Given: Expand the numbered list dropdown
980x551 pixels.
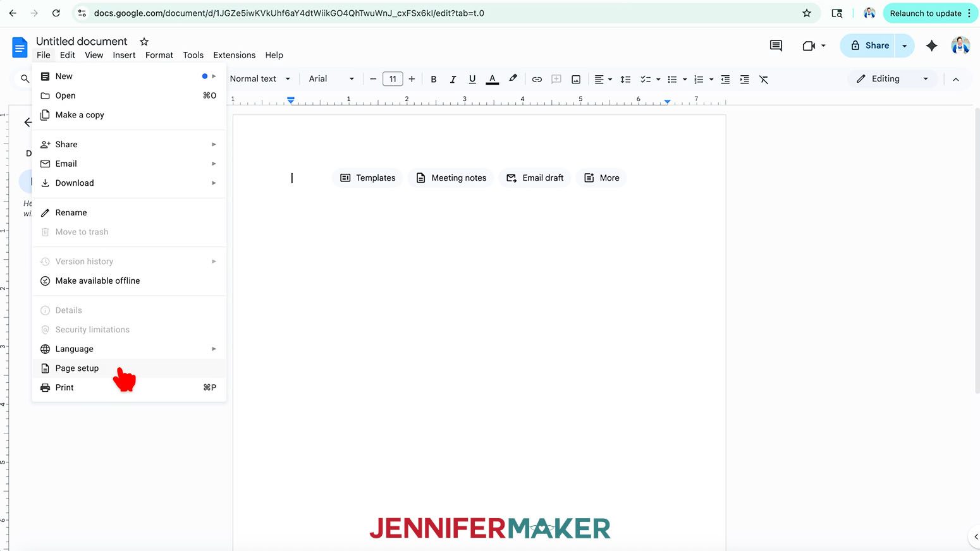Looking at the screenshot, I should pyautogui.click(x=711, y=79).
